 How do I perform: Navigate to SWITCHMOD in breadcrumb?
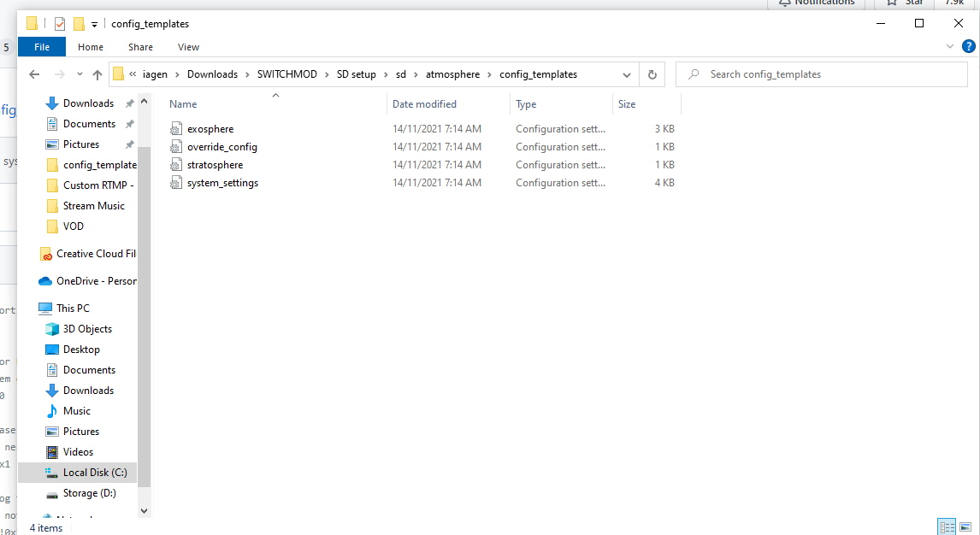(x=286, y=74)
